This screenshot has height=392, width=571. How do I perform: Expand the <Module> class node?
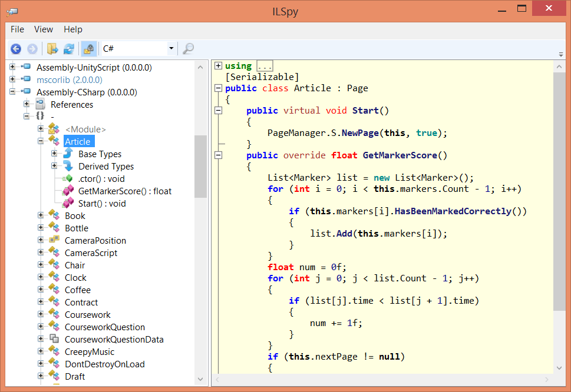[41, 129]
